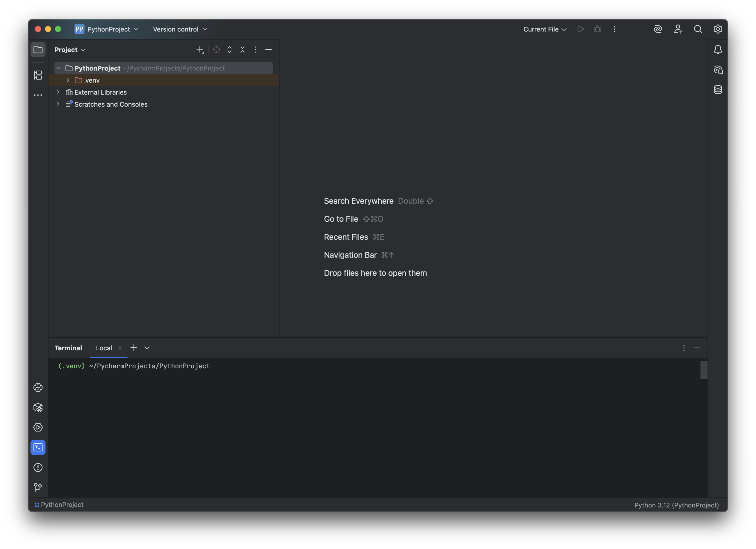Screen dimensions: 756x549
Task: Expand the .venv folder
Action: [x=68, y=80]
